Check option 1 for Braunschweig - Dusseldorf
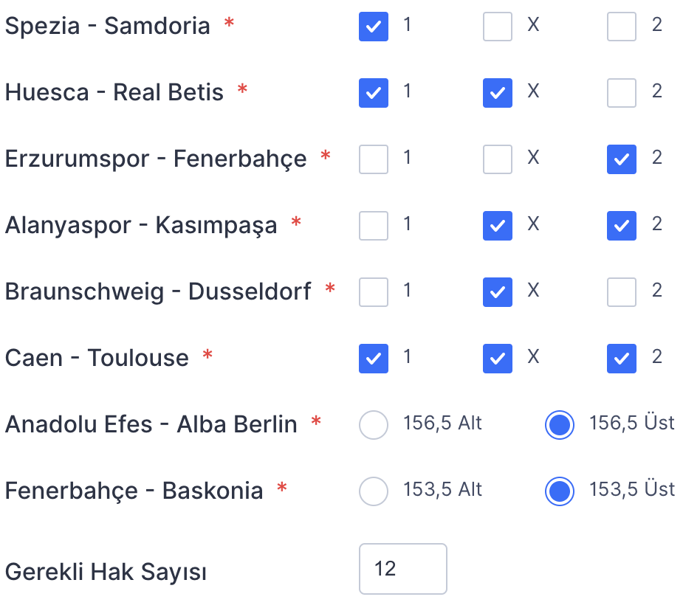Screen dimensions: 700x608 coord(373,292)
